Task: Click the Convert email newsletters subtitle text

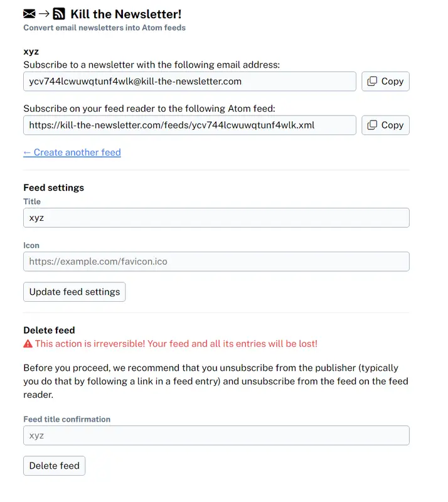Action: [104, 28]
